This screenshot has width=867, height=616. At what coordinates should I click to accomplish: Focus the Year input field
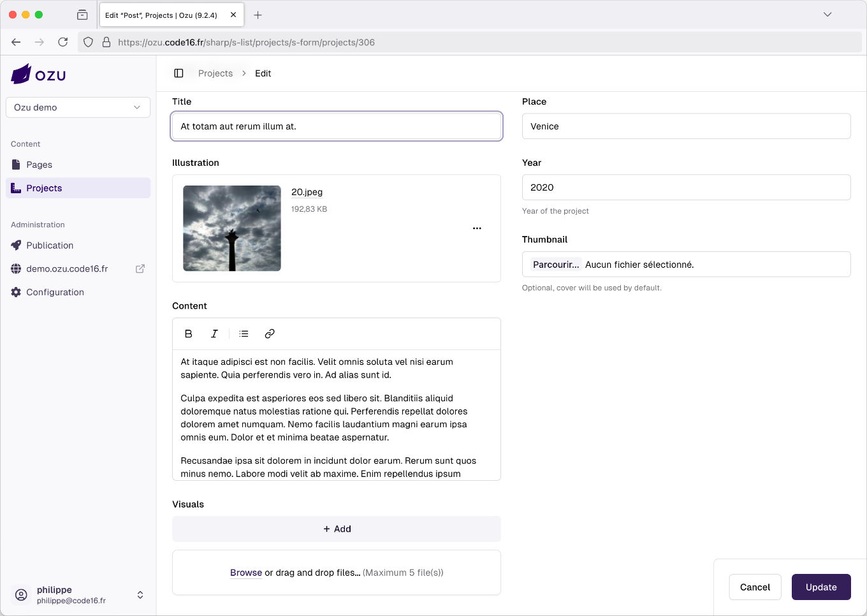(686, 187)
